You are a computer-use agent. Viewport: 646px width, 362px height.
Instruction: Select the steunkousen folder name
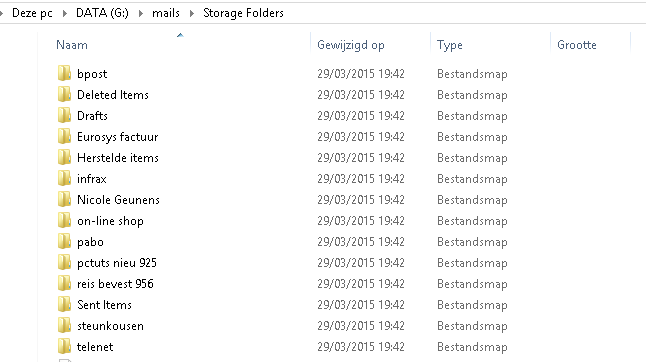110,326
